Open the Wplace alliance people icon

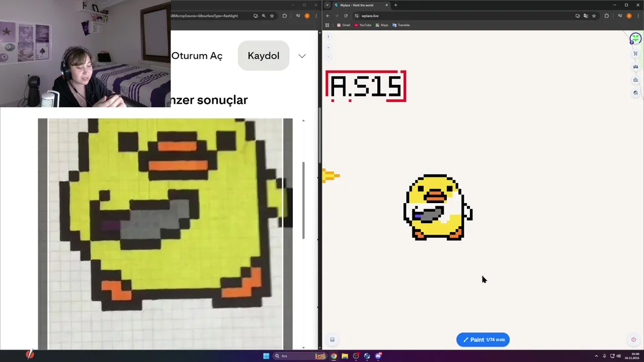click(x=635, y=67)
